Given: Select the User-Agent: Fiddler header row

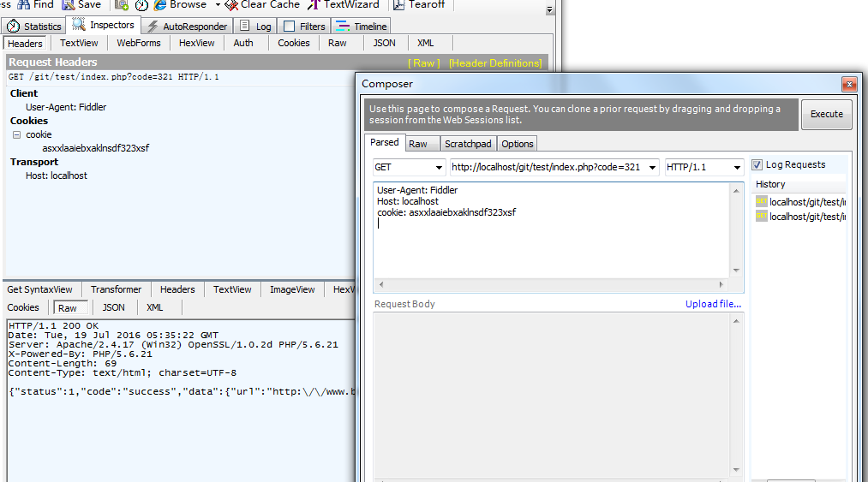Looking at the screenshot, I should [66, 107].
